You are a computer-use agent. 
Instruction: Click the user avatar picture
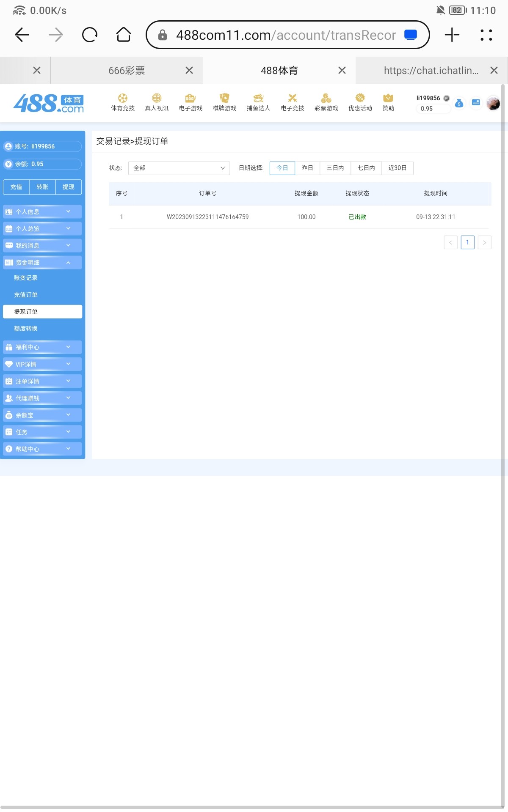493,103
